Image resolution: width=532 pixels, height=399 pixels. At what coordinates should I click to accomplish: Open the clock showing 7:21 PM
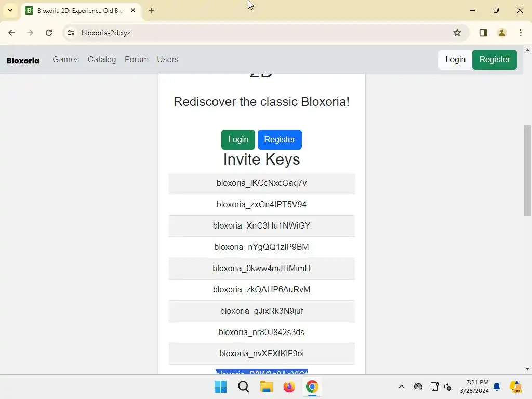(474, 387)
